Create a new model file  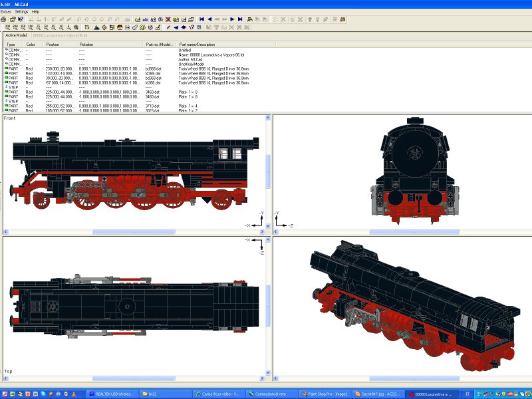(x=4, y=19)
